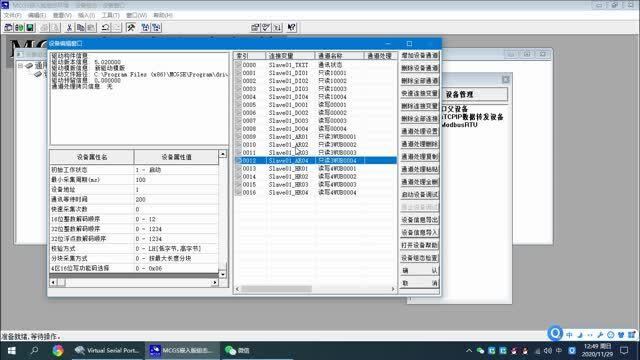Open the colorful browser taskbar icon
The width and height of the screenshot is (640, 360).
(58, 350)
